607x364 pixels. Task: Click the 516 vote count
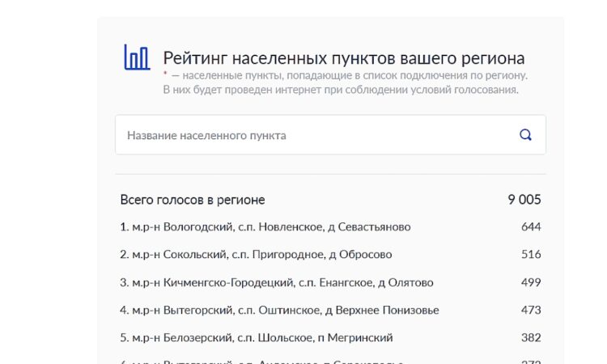click(531, 255)
